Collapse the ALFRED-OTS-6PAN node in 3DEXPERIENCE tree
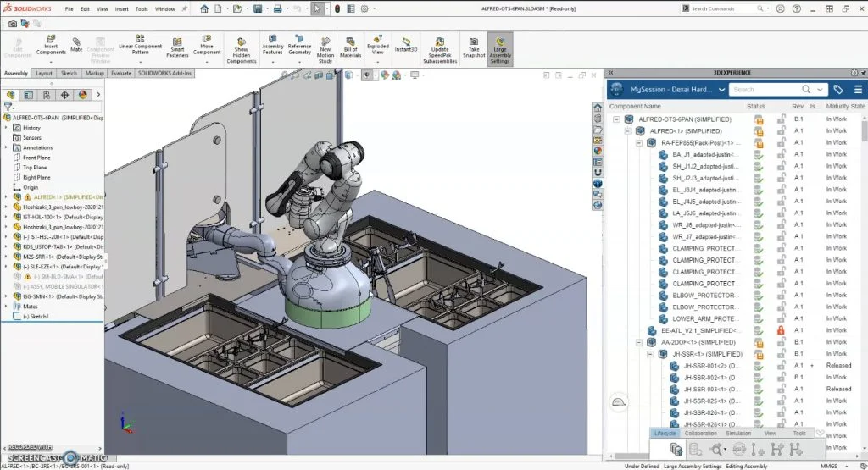This screenshot has height=470, width=868. 616,119
